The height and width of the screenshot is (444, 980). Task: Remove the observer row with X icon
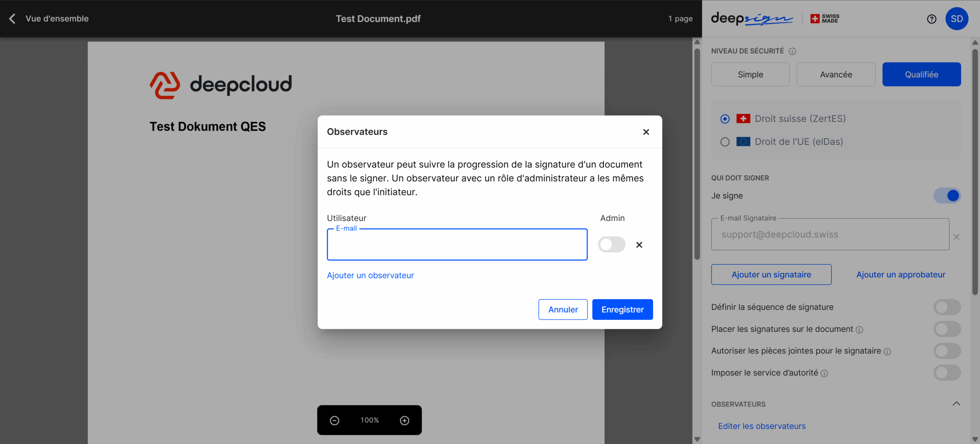point(639,245)
